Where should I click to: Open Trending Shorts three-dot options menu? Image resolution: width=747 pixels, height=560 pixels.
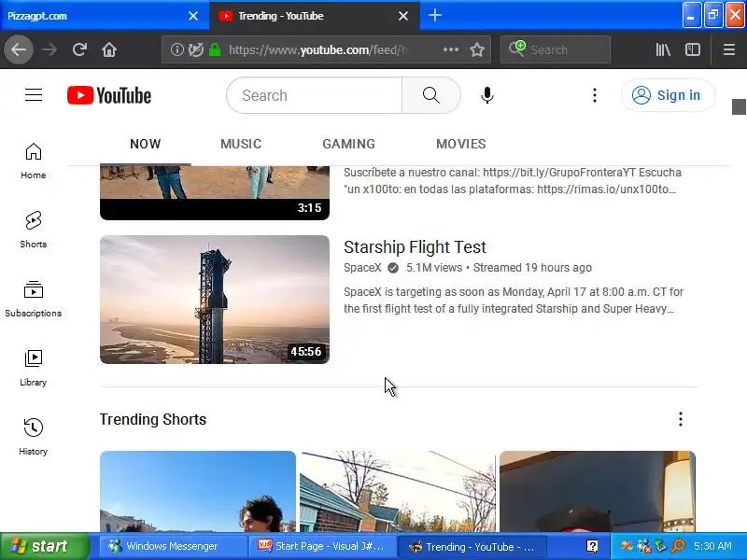[x=681, y=419]
